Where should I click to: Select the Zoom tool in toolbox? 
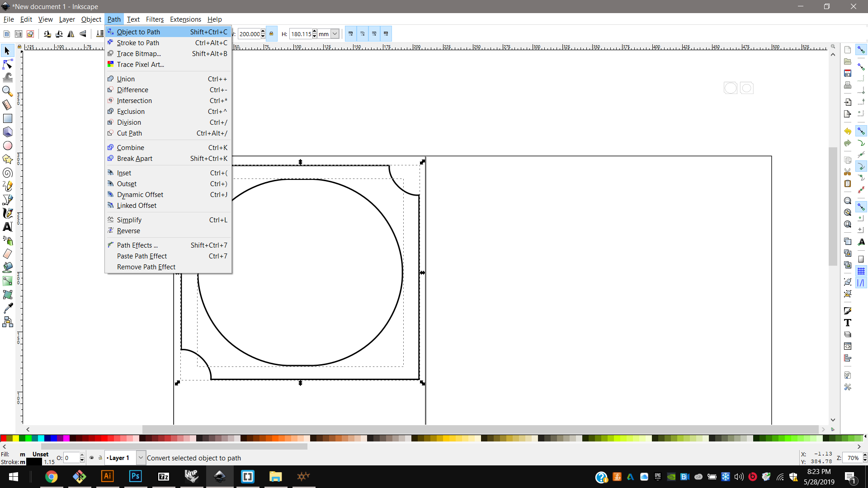point(8,91)
